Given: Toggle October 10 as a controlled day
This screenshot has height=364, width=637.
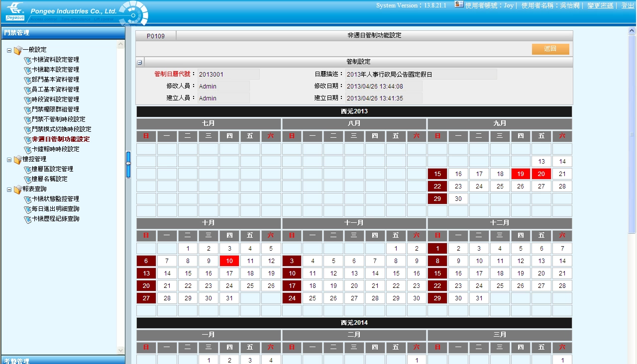Looking at the screenshot, I should (229, 261).
